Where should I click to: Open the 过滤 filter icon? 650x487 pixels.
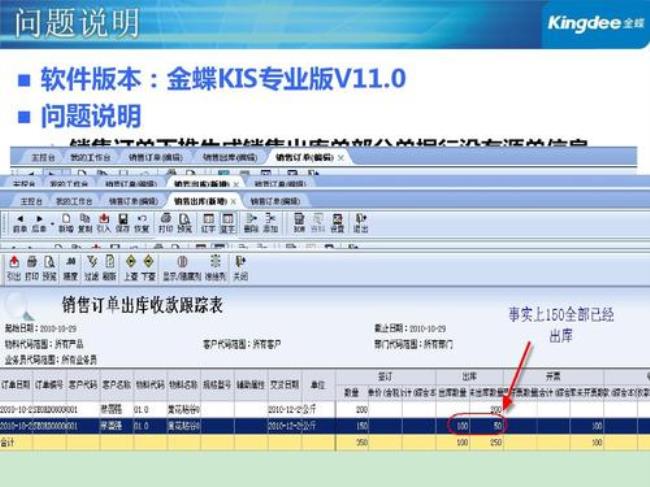point(92,268)
